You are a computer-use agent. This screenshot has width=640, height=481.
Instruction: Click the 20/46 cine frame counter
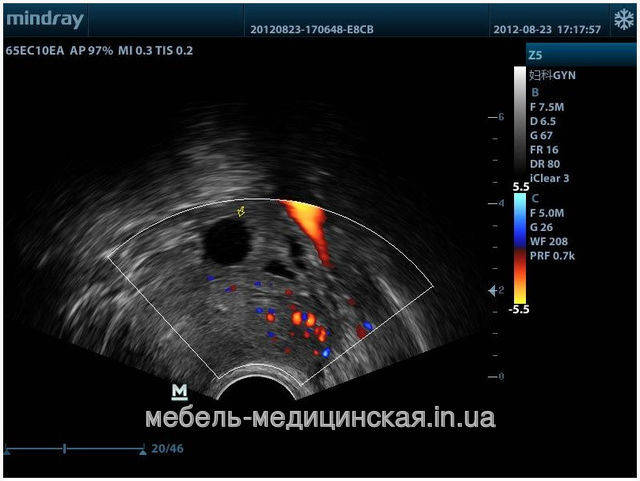coord(167,448)
